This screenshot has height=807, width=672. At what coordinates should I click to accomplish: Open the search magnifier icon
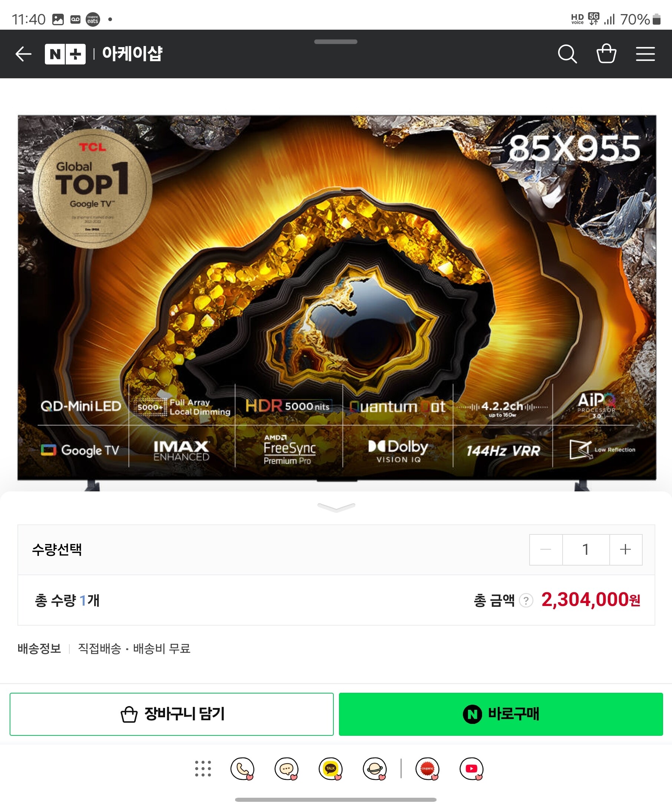[x=567, y=54]
